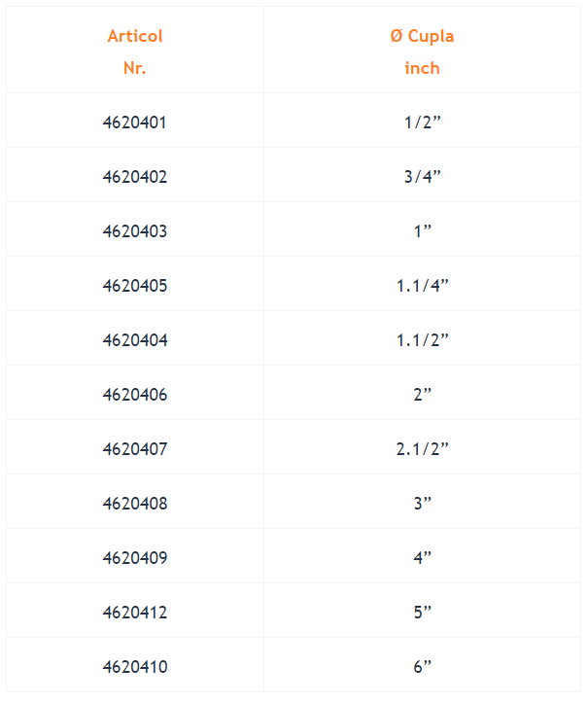Screen dimensions: 588x703
Task: Click the 2.1/2" coupling size cell
Action: pyautogui.click(x=422, y=449)
